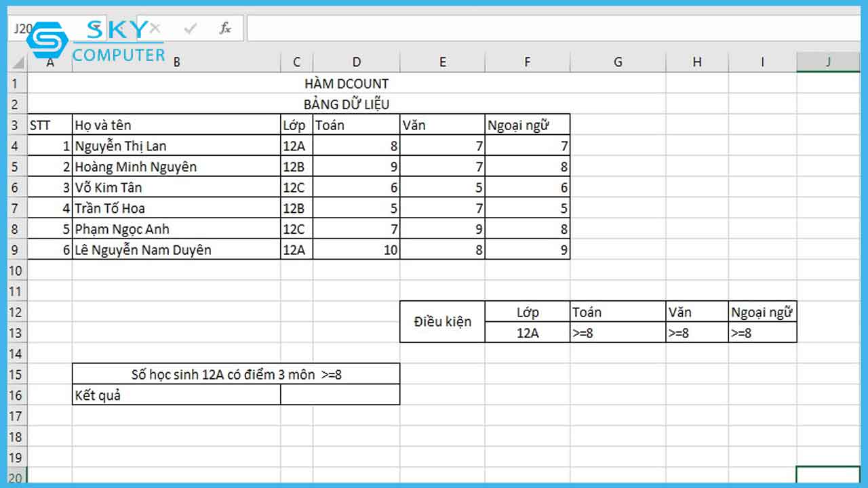Click inside the formula bar input
This screenshot has height=488, width=868.
click(x=553, y=28)
